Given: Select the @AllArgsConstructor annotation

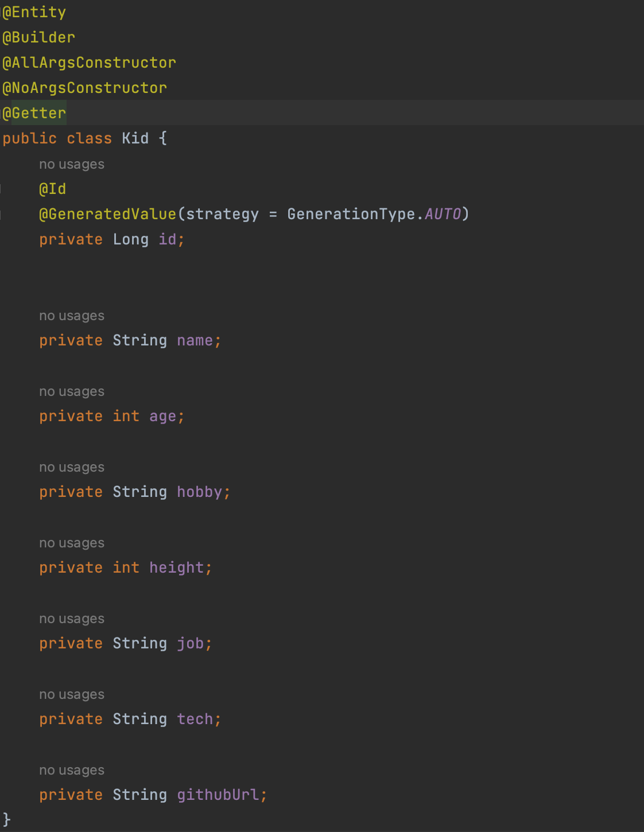Looking at the screenshot, I should [90, 63].
